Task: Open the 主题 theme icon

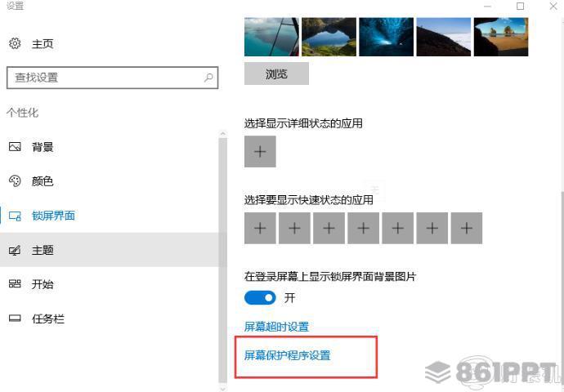Action: tap(15, 250)
